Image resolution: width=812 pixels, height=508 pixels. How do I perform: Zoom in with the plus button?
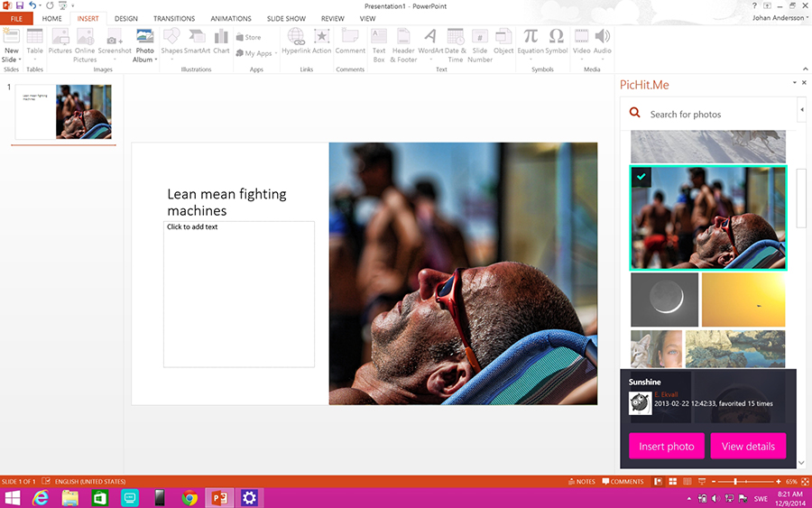pyautogui.click(x=779, y=482)
